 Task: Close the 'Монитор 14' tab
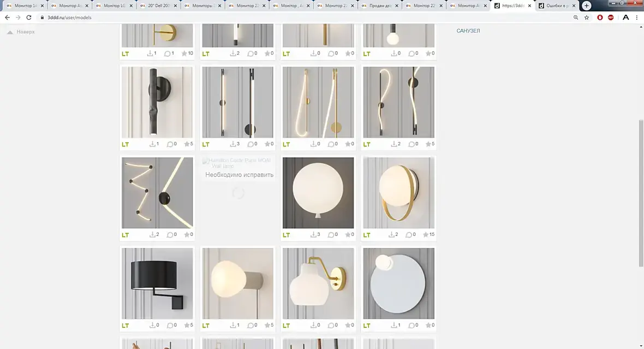point(42,6)
